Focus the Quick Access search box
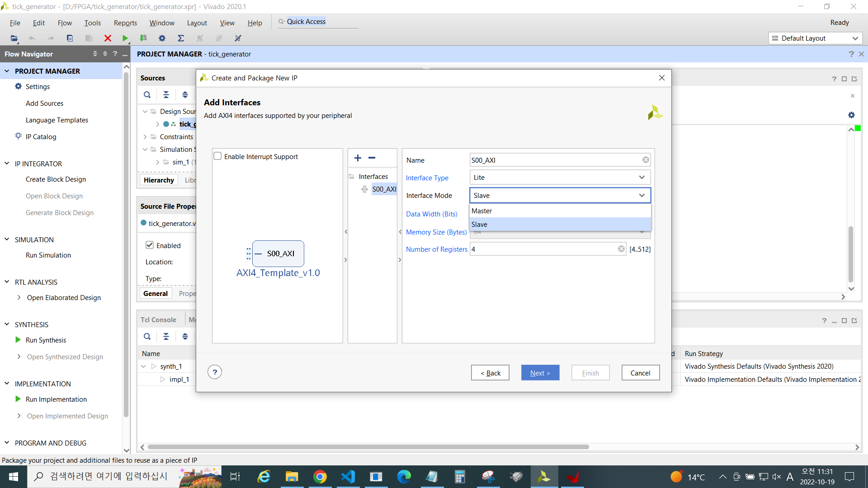 click(x=318, y=22)
